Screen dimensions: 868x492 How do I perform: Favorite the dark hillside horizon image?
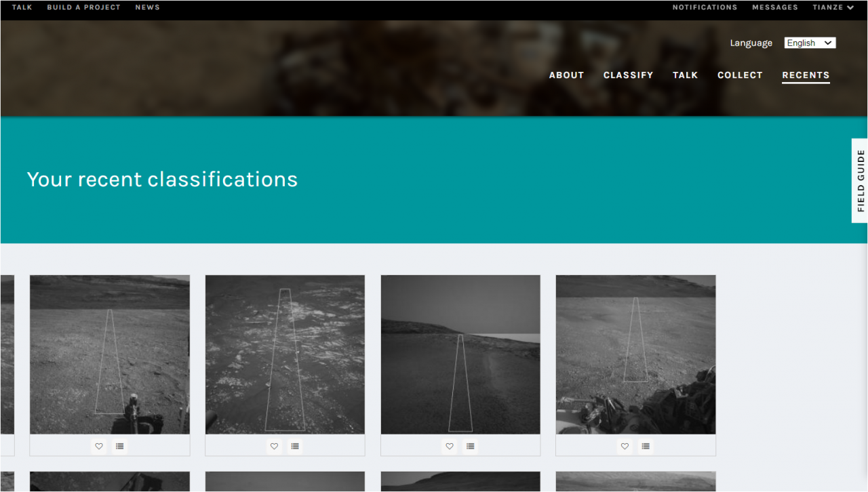(x=450, y=446)
